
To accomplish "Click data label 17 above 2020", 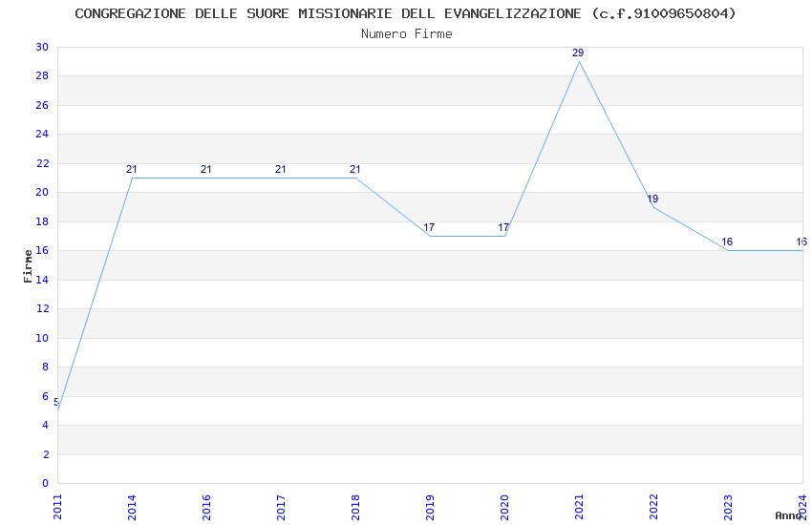I will click(x=503, y=227).
